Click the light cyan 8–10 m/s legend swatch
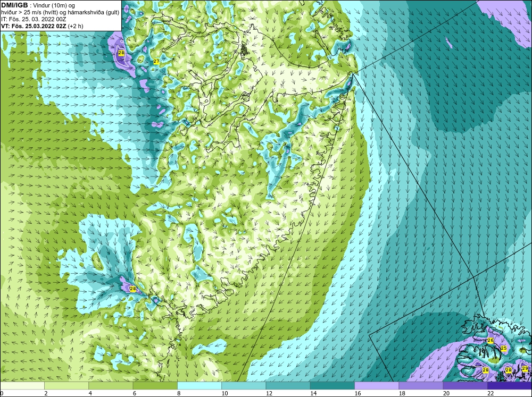 (199, 386)
